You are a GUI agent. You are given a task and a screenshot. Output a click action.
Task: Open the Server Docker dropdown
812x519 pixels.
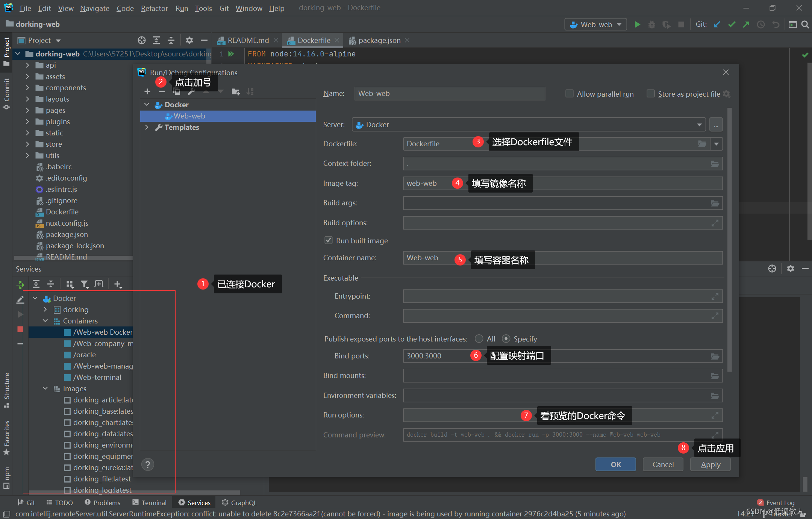click(x=529, y=124)
